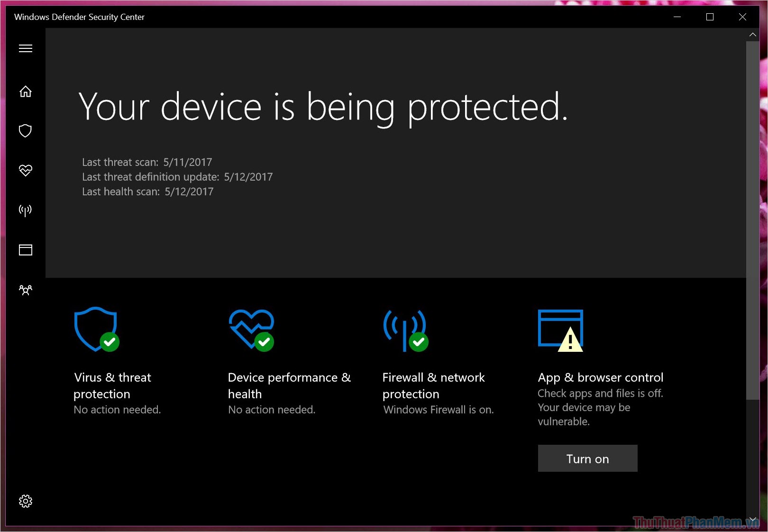This screenshot has width=768, height=532.
Task: Open Device performance & health via heart icon
Action: pos(25,170)
